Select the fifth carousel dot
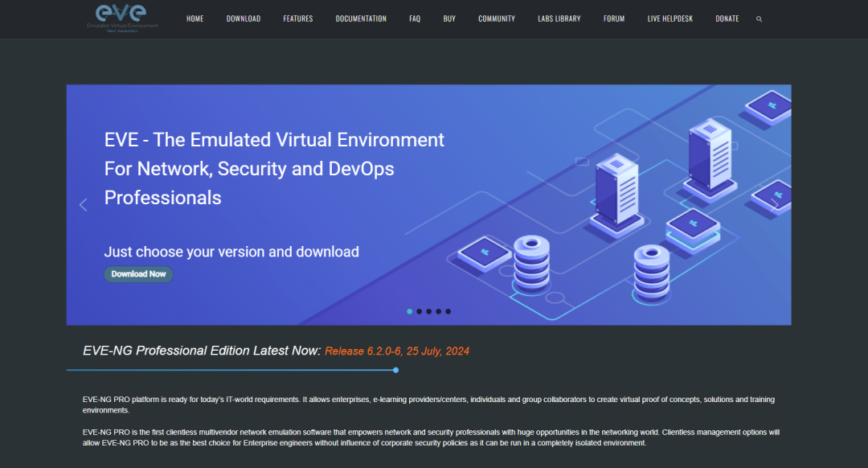 pyautogui.click(x=448, y=311)
